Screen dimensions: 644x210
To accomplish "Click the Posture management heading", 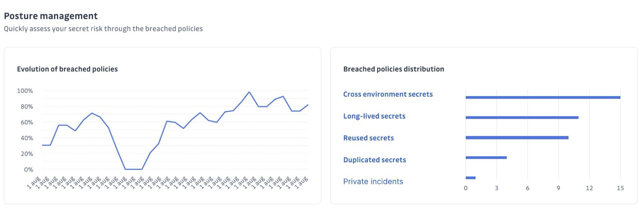I will click(51, 16).
